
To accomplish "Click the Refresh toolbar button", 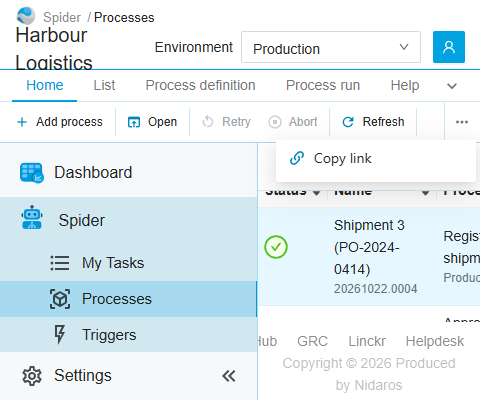I will [x=373, y=122].
